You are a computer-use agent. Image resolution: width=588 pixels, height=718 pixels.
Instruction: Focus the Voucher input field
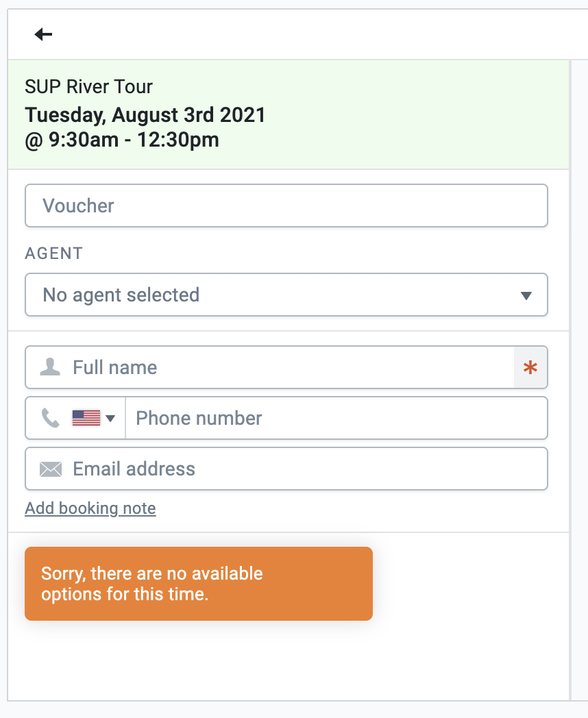286,206
